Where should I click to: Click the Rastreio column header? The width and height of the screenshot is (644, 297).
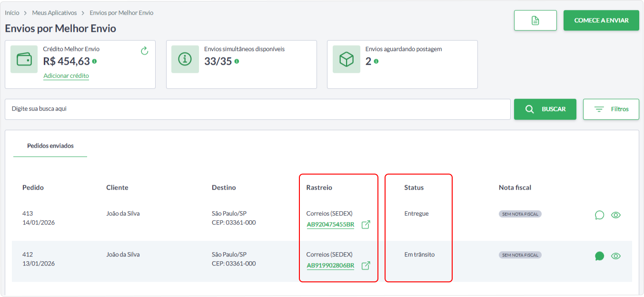319,187
